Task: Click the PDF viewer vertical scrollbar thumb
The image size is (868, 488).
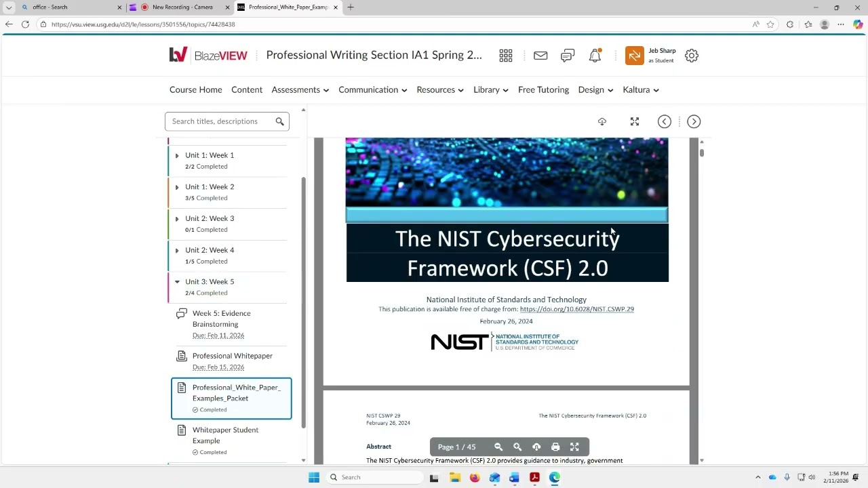Action: tap(701, 152)
